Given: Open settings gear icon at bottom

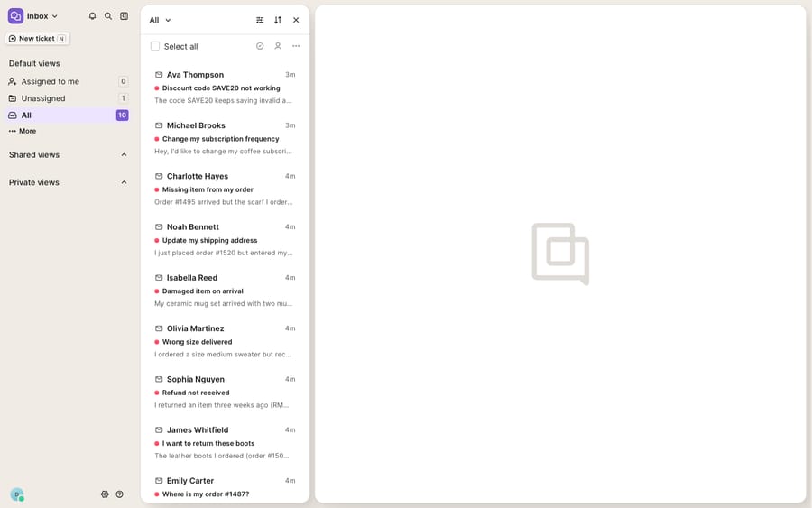Looking at the screenshot, I should coord(106,494).
